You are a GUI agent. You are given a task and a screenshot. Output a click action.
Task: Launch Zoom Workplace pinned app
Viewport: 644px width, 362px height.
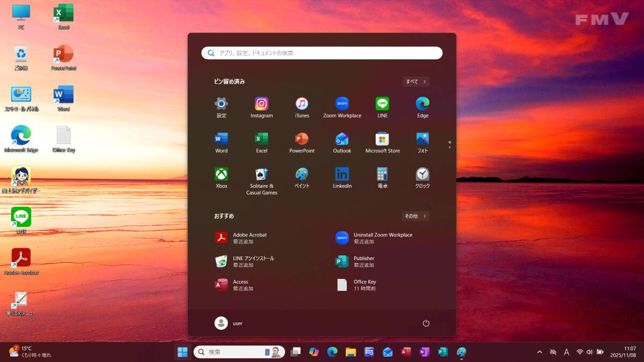pos(342,107)
